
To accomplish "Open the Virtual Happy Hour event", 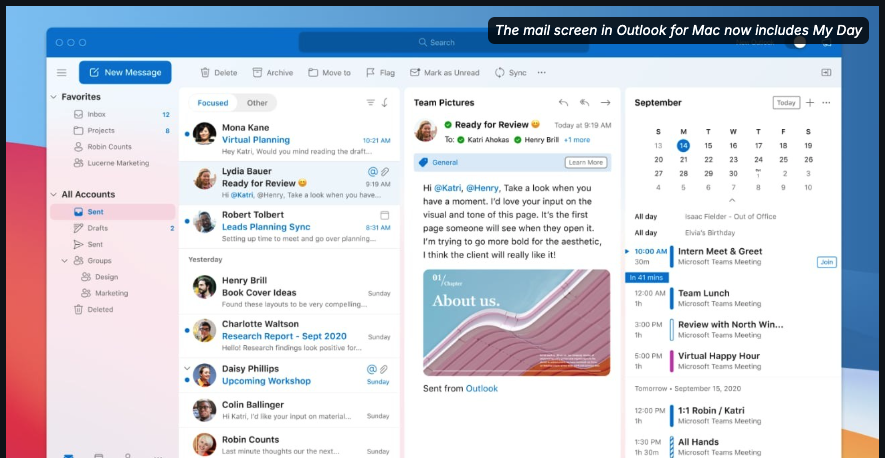I will pyautogui.click(x=731, y=361).
